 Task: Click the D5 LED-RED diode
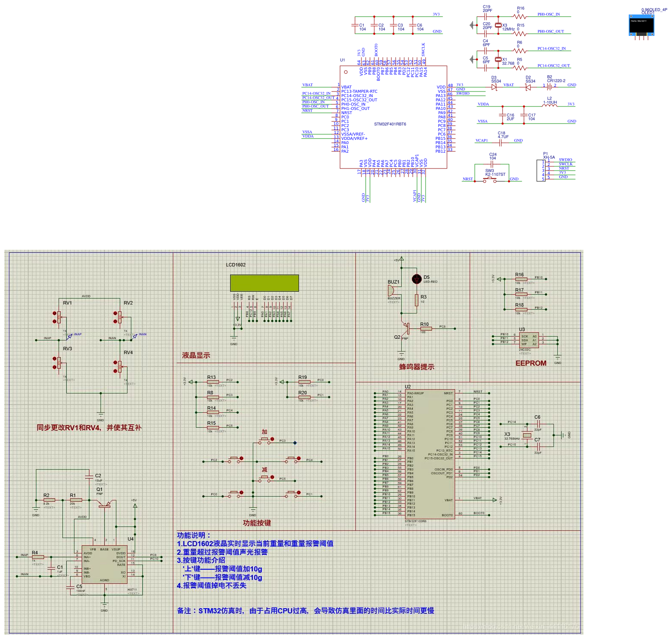click(x=417, y=279)
